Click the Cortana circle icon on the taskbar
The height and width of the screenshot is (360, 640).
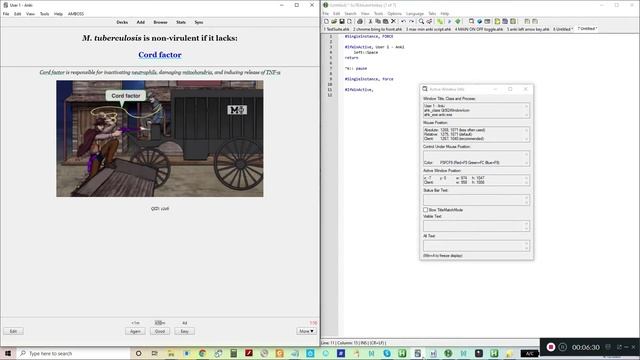pyautogui.click(x=138, y=353)
